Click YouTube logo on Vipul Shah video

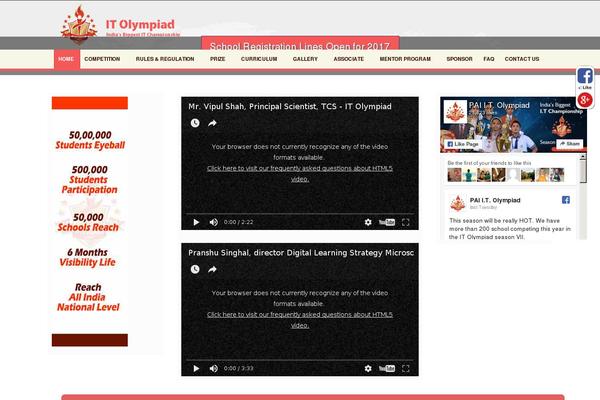coord(386,222)
